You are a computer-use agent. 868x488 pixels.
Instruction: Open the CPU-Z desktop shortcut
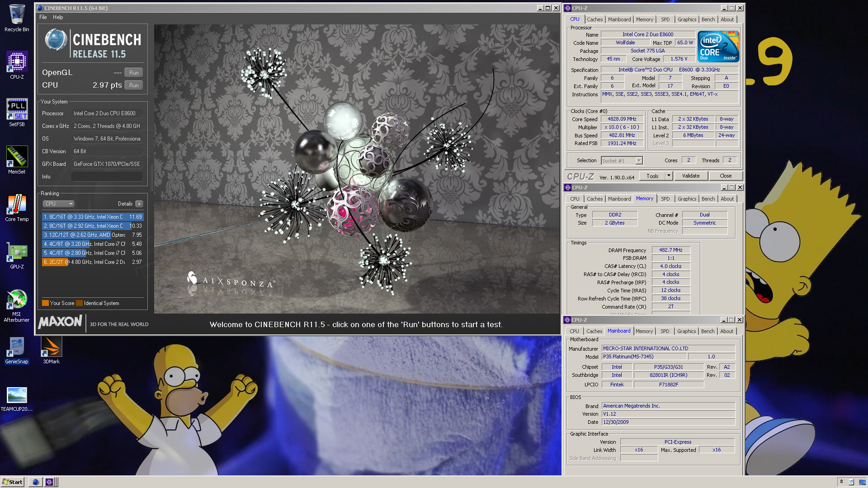tap(17, 66)
